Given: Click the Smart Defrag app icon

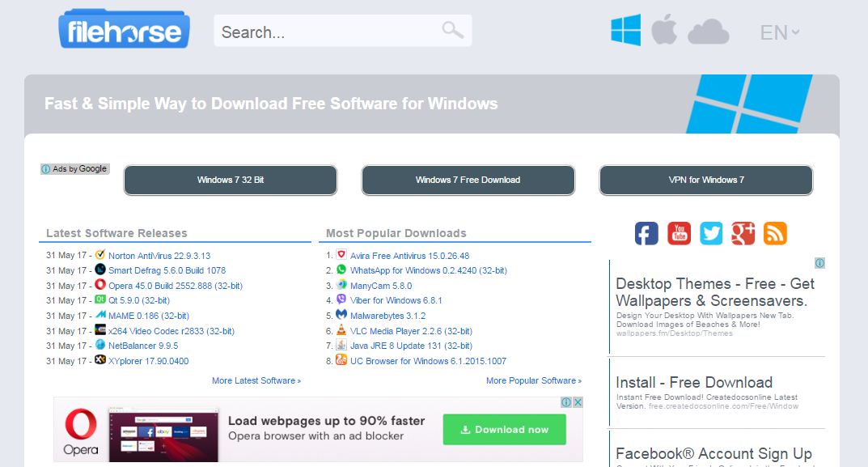Looking at the screenshot, I should (x=100, y=270).
